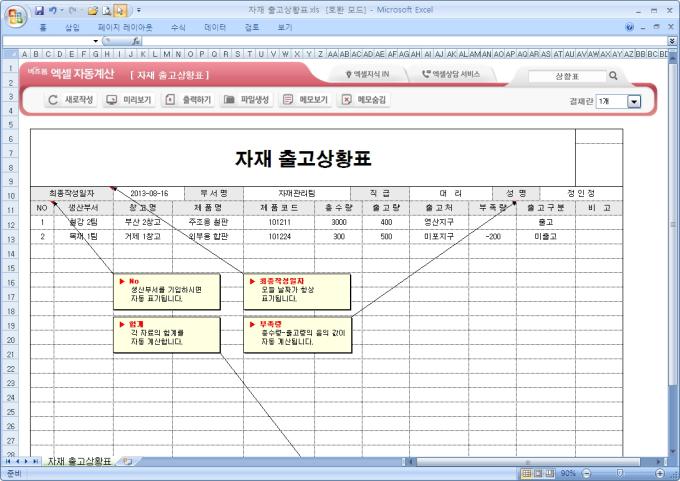Select the 미출고 status cell
The width and height of the screenshot is (680, 481).
tap(546, 236)
